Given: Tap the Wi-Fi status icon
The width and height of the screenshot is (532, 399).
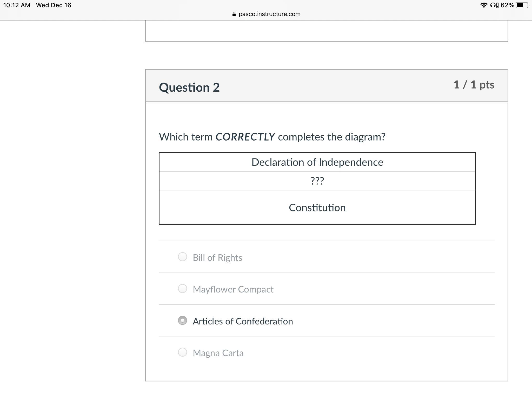Looking at the screenshot, I should pos(483,5).
